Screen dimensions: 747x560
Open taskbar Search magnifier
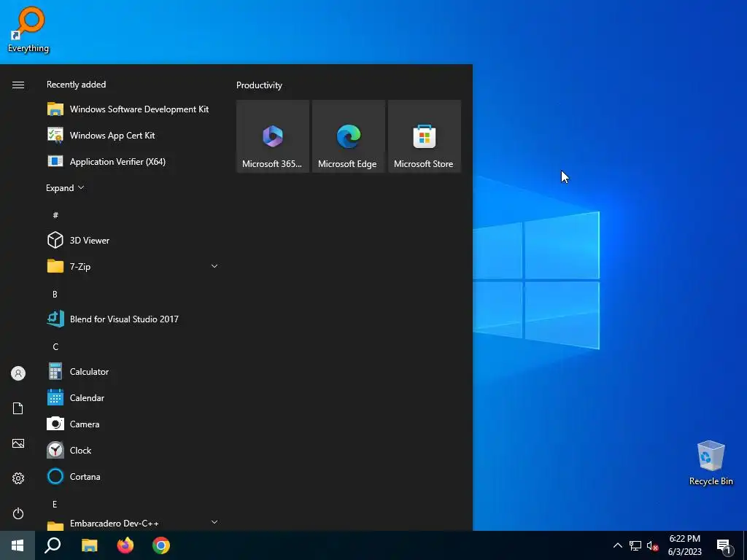[53, 545]
